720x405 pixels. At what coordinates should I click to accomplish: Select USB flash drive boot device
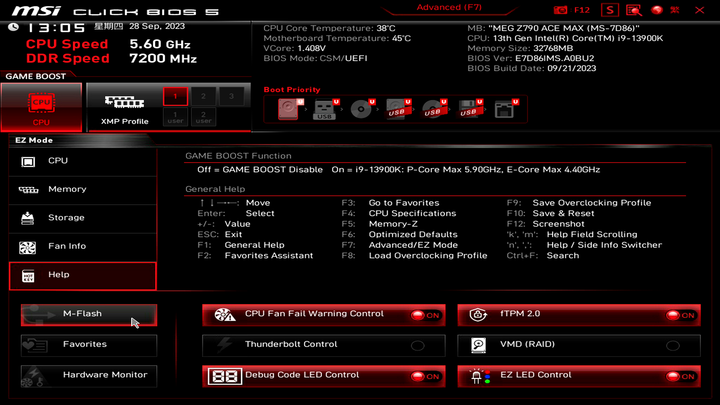point(325,109)
